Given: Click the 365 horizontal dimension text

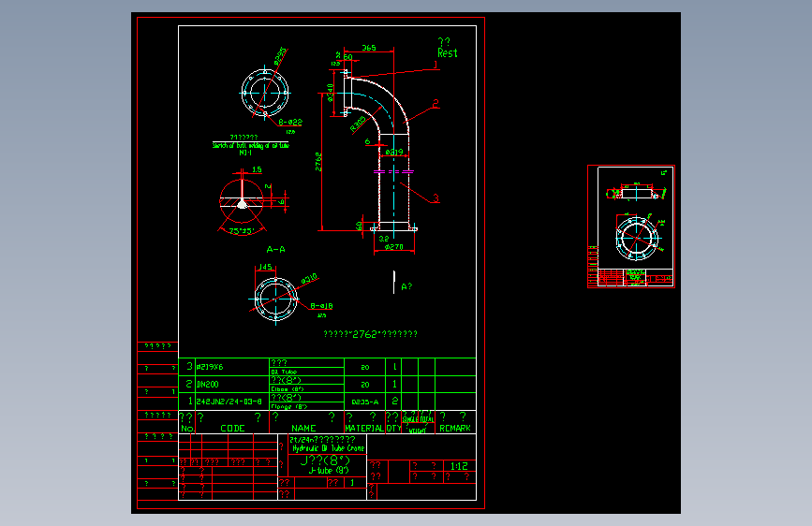Looking at the screenshot, I should pyautogui.click(x=369, y=48).
